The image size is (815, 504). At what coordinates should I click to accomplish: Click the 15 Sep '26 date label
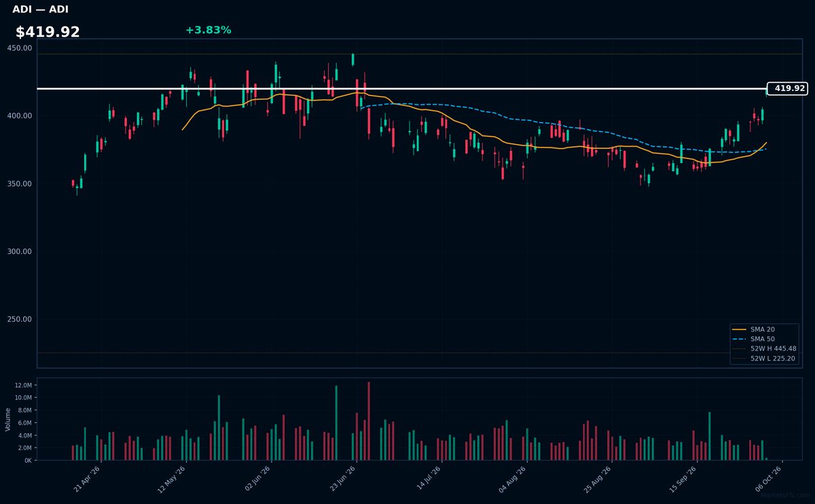pyautogui.click(x=684, y=478)
